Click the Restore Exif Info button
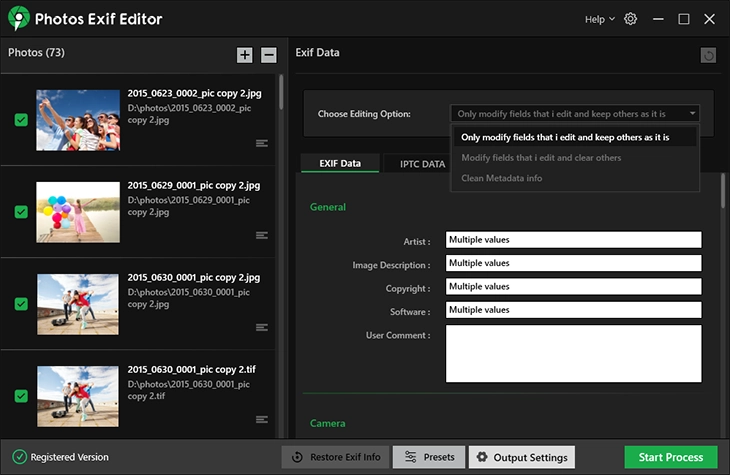This screenshot has width=730, height=475. (335, 457)
